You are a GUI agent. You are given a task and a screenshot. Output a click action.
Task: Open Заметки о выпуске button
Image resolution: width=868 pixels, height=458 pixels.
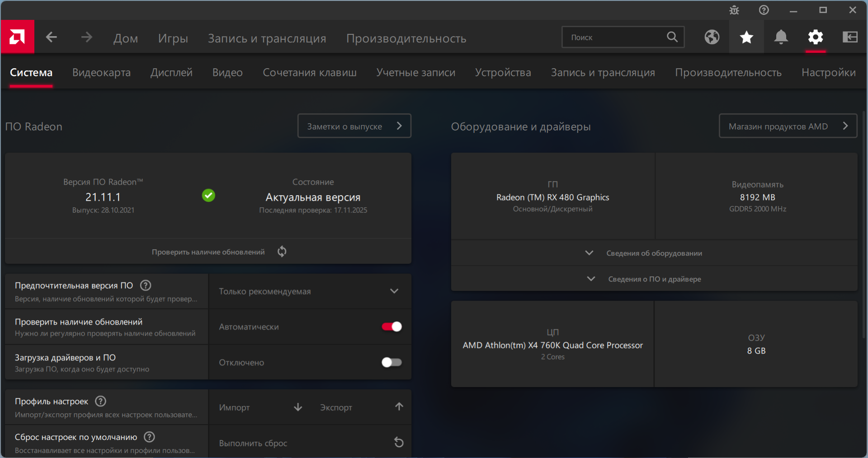pyautogui.click(x=354, y=126)
